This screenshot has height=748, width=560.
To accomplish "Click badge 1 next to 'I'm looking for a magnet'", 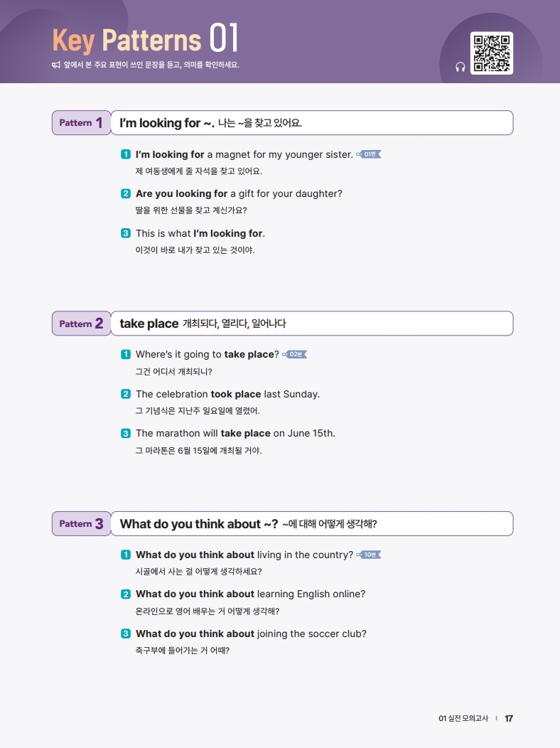I will click(126, 154).
